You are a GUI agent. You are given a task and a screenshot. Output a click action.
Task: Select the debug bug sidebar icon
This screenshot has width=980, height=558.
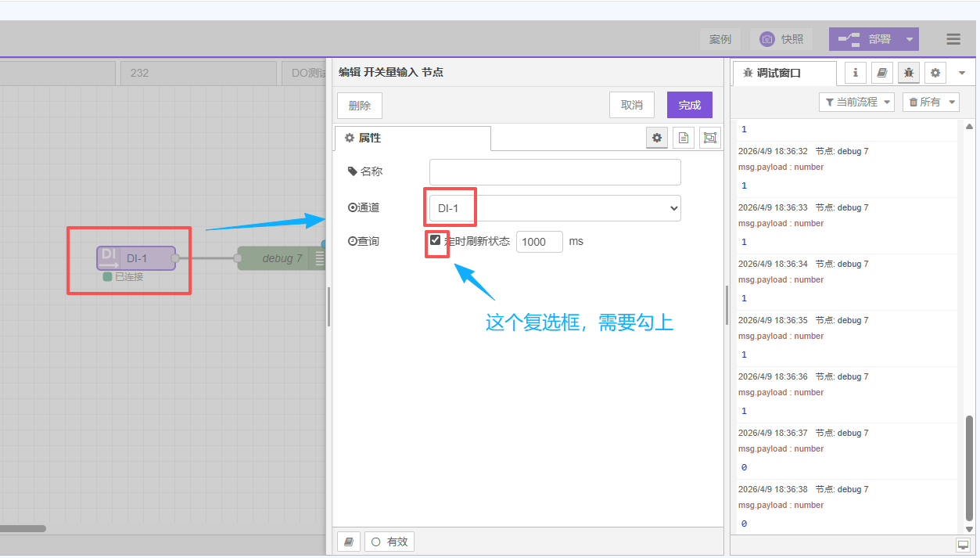click(908, 73)
